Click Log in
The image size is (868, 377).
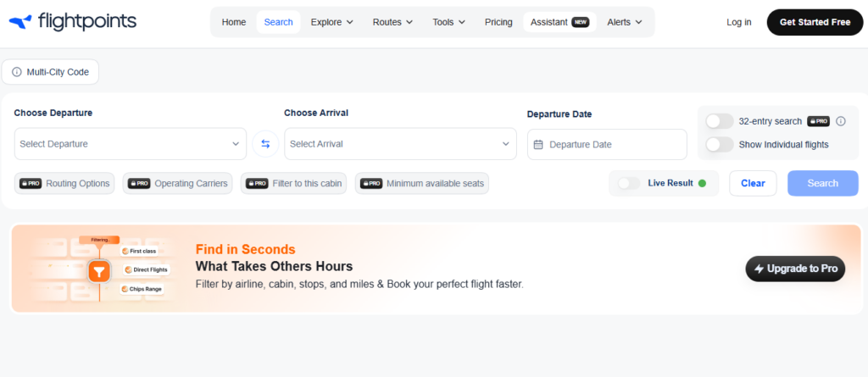[x=738, y=22]
